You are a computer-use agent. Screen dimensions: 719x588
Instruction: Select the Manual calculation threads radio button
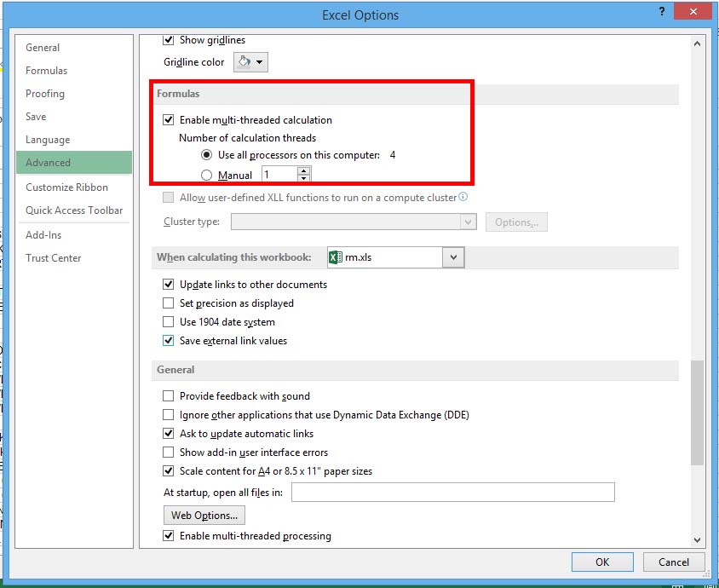(x=205, y=174)
